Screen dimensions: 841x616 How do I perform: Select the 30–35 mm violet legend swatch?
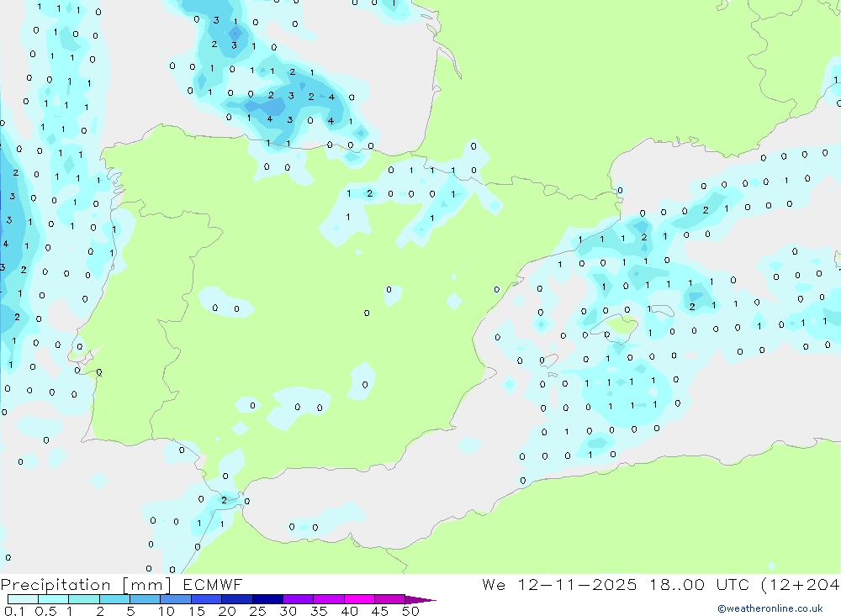[x=298, y=599]
